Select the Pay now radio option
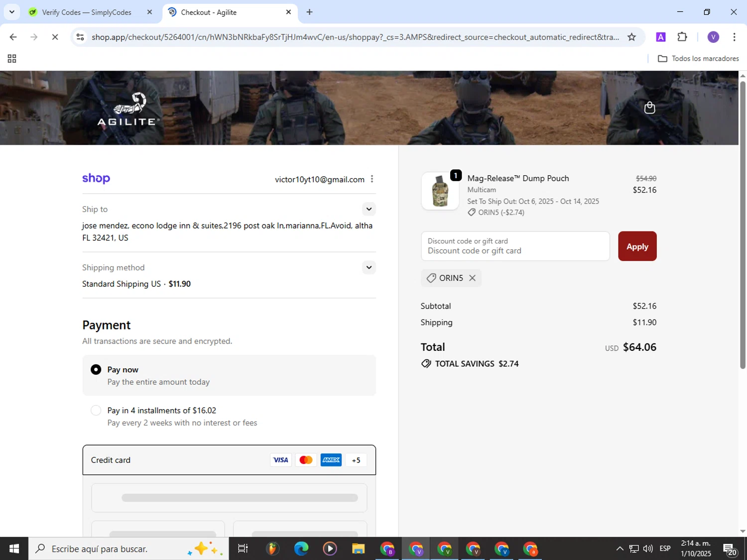The width and height of the screenshot is (747, 560). (x=96, y=369)
